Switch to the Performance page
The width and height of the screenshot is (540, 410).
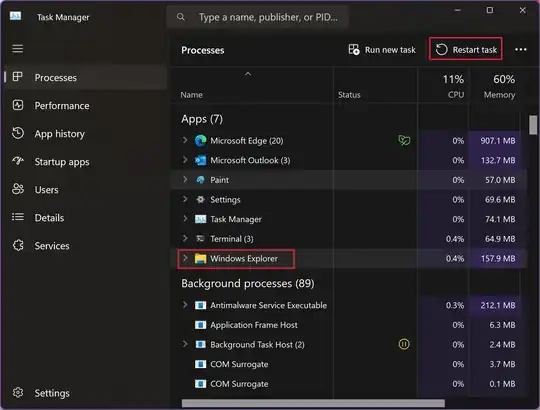point(85,106)
